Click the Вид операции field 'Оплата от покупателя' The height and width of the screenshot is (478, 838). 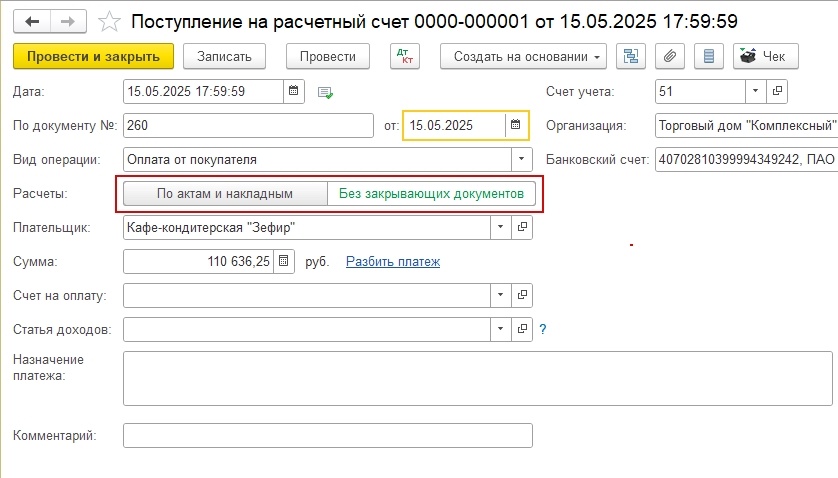[317, 159]
